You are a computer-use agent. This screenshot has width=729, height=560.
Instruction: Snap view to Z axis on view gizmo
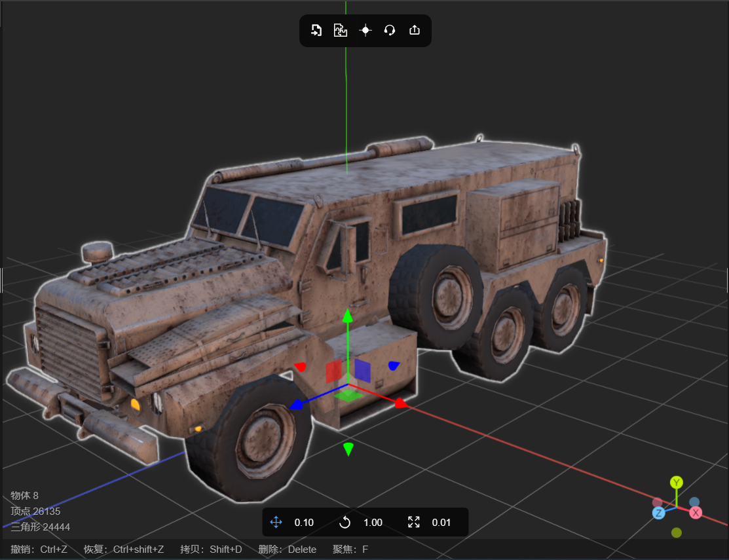point(658,513)
